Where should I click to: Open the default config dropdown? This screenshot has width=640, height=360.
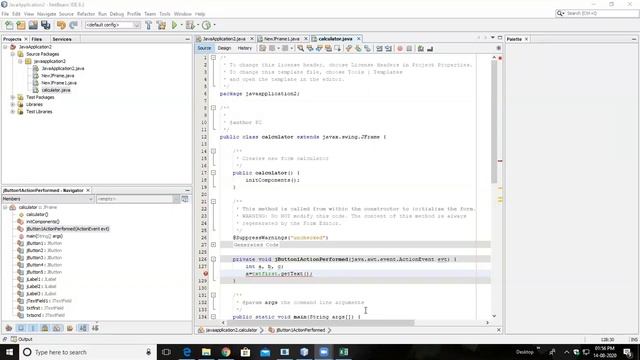pos(112,25)
